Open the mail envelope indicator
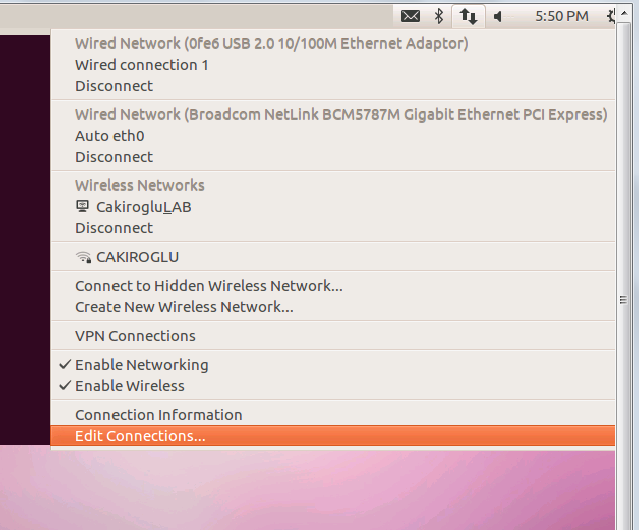This screenshot has width=639, height=530. point(410,16)
